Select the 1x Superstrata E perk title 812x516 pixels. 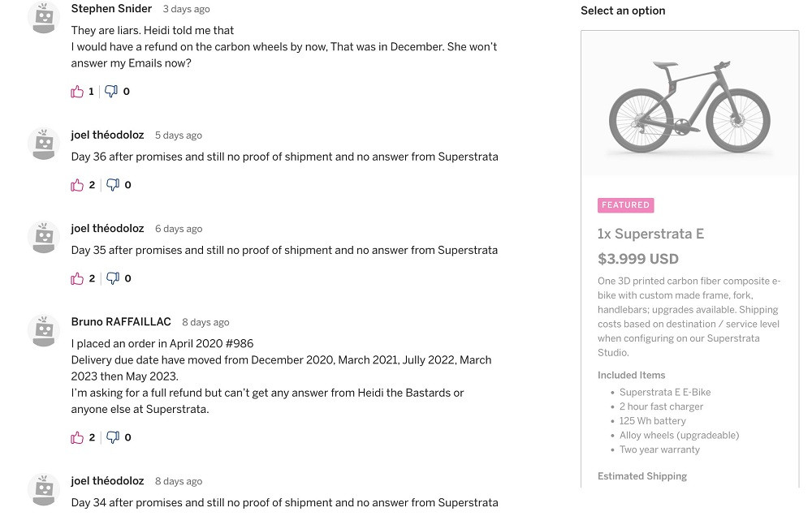(x=650, y=234)
